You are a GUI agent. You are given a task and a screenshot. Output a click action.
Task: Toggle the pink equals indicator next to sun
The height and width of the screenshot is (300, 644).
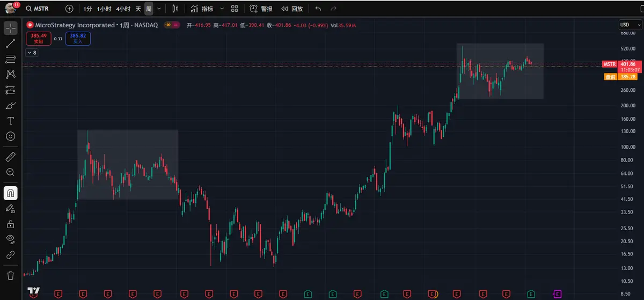point(176,25)
